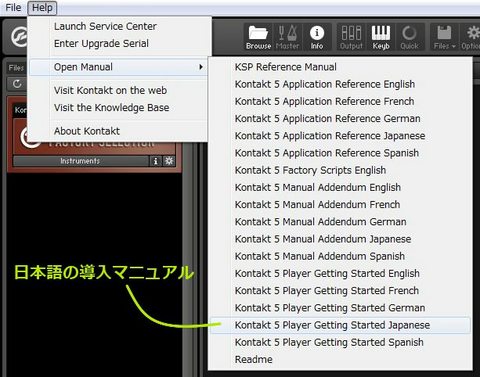Open the Instruments button in library

(x=80, y=161)
